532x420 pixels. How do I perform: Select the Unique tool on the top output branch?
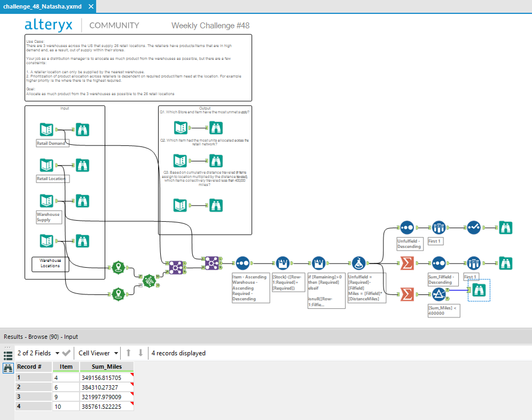pyautogui.click(x=473, y=227)
